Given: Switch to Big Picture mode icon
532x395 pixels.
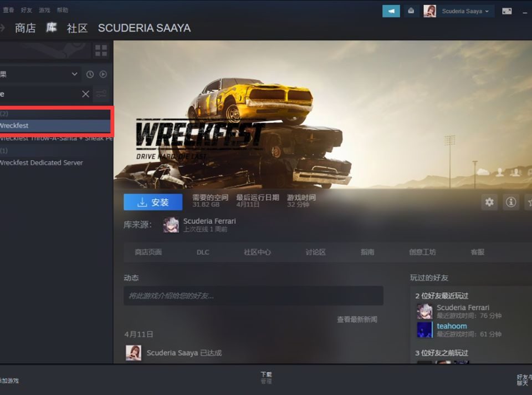Looking at the screenshot, I should coord(507,11).
